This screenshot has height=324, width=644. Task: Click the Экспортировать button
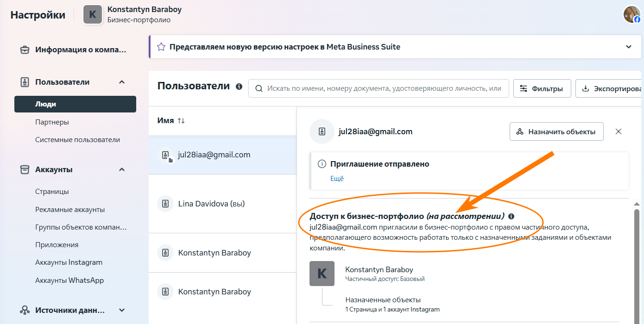point(610,88)
